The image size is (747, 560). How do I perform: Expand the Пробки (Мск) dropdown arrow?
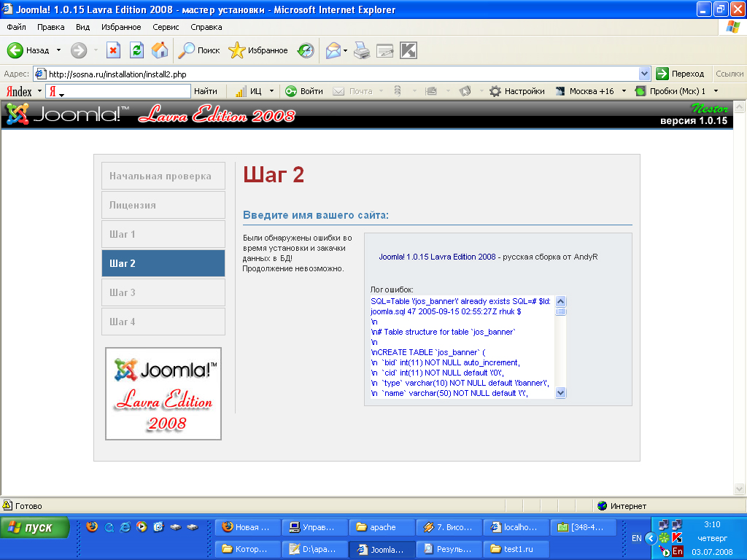716,91
